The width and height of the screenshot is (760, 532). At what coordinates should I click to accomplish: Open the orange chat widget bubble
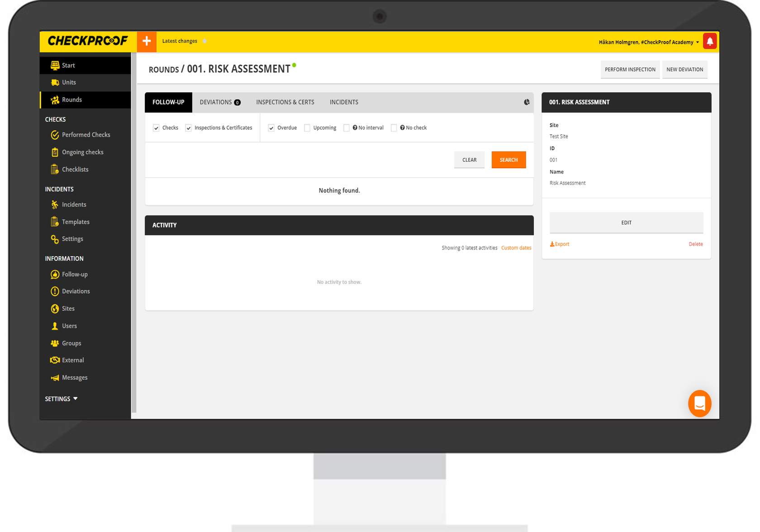pyautogui.click(x=699, y=403)
